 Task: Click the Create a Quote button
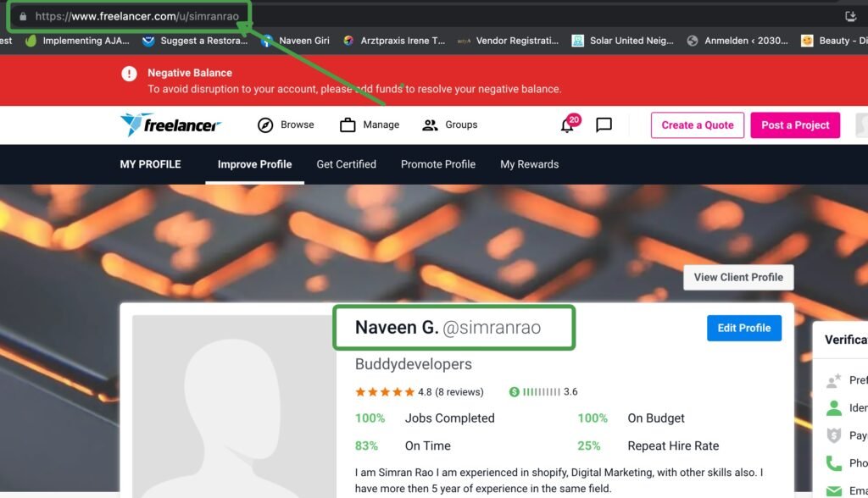[698, 125]
